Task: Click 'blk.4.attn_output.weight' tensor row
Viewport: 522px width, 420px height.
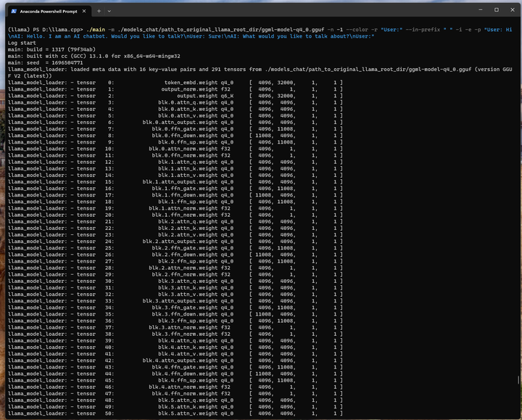Action: 175,361
